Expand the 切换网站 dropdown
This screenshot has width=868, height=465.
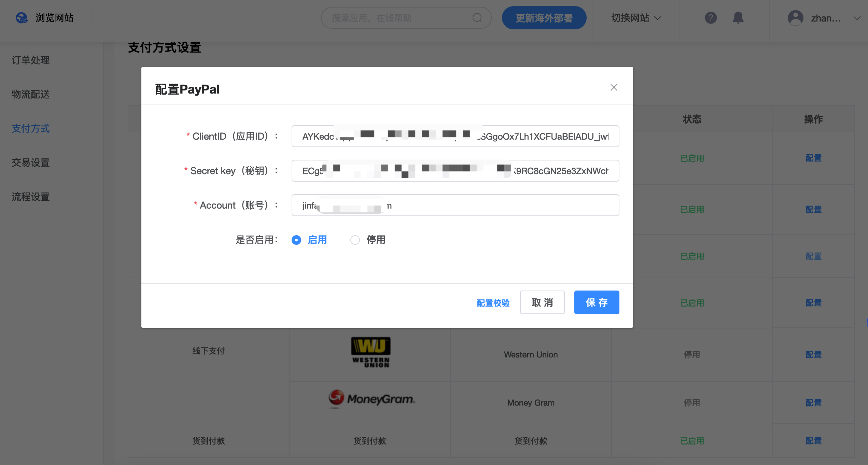tap(636, 18)
